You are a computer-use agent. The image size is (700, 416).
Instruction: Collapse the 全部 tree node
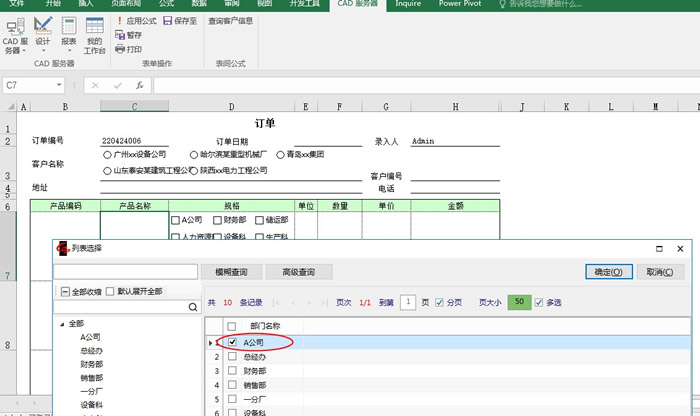tap(62, 324)
